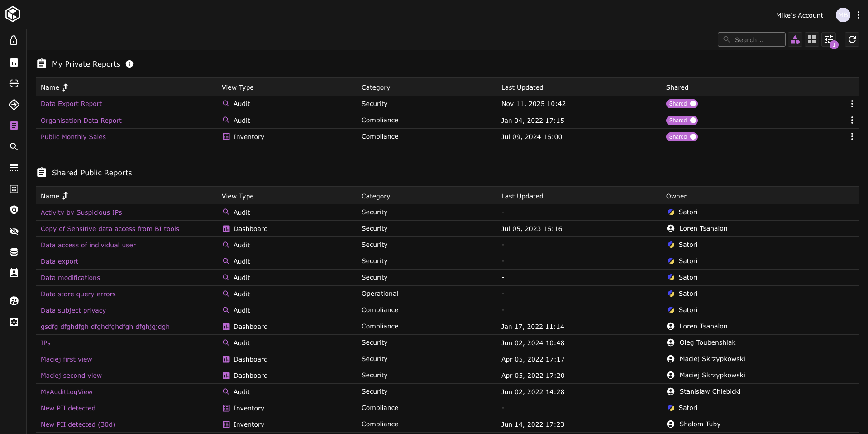This screenshot has height=434, width=868.
Task: Open the settings gear icon in sidebar
Action: [14, 322]
